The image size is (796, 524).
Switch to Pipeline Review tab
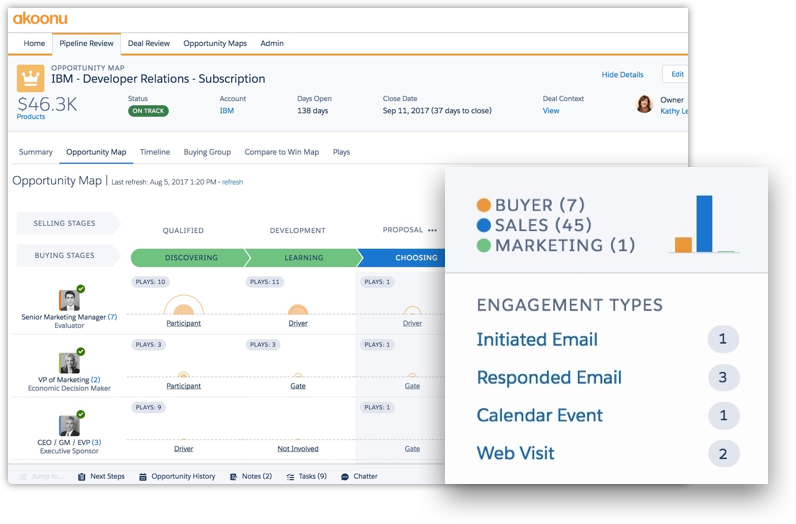(x=86, y=44)
